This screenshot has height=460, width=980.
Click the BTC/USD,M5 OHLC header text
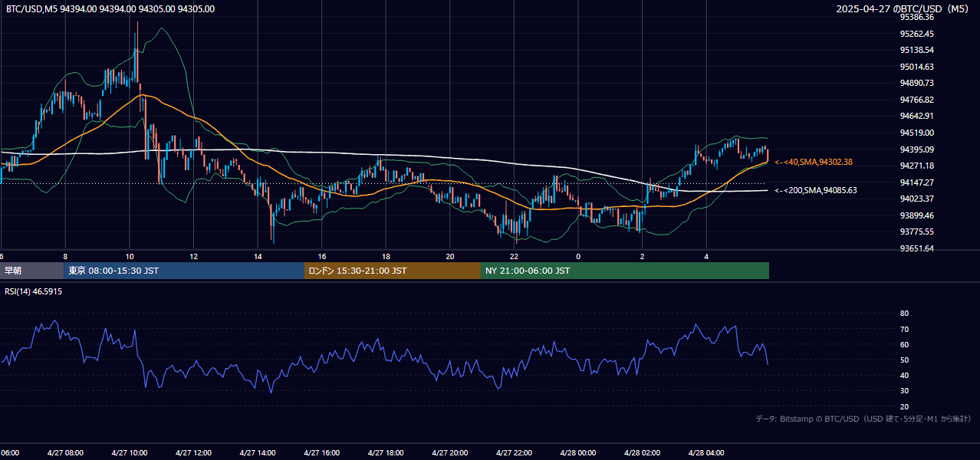(x=110, y=9)
